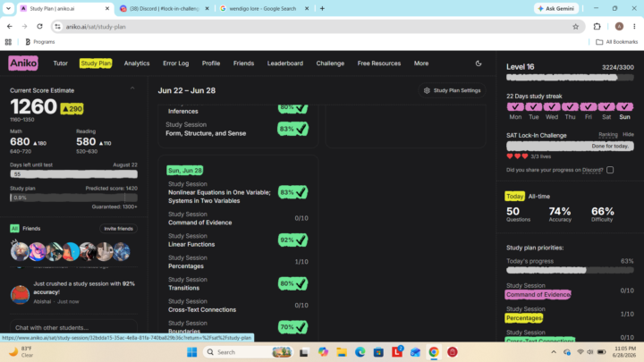Open the Leaderboard page
Image resolution: width=644 pixels, height=362 pixels.
coord(285,63)
